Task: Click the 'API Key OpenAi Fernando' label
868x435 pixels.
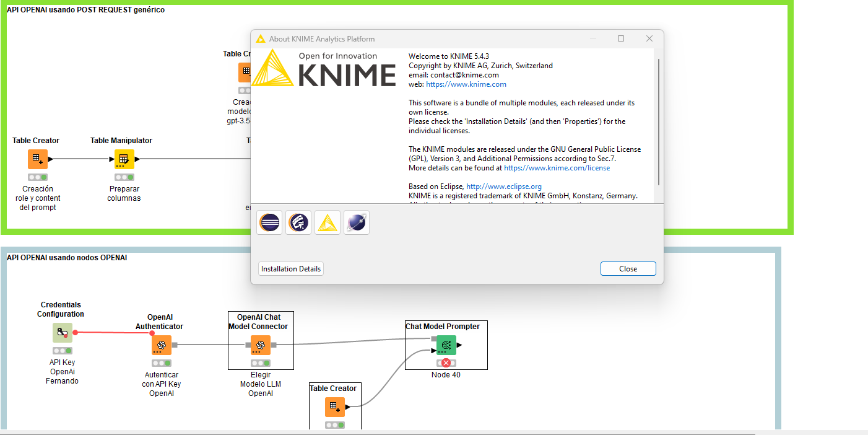Action: coord(62,372)
